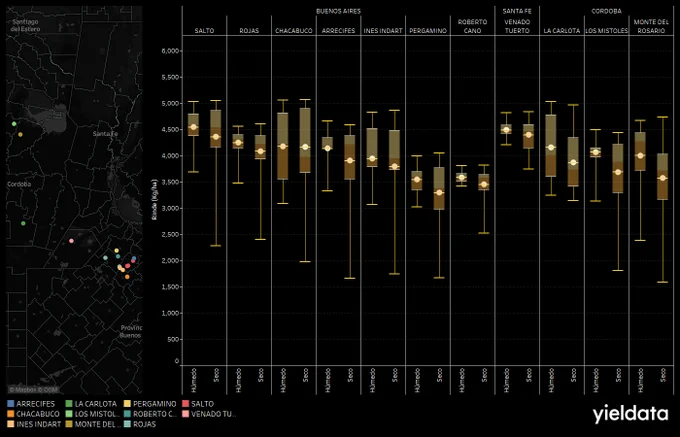Select the yellow PERGAMINO legend swatch
This screenshot has width=680, height=437.
click(x=128, y=404)
